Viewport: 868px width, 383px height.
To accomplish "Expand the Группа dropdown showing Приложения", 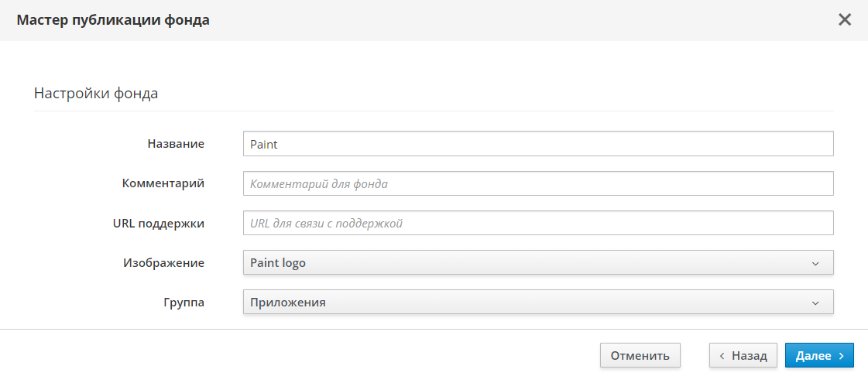I will 537,303.
